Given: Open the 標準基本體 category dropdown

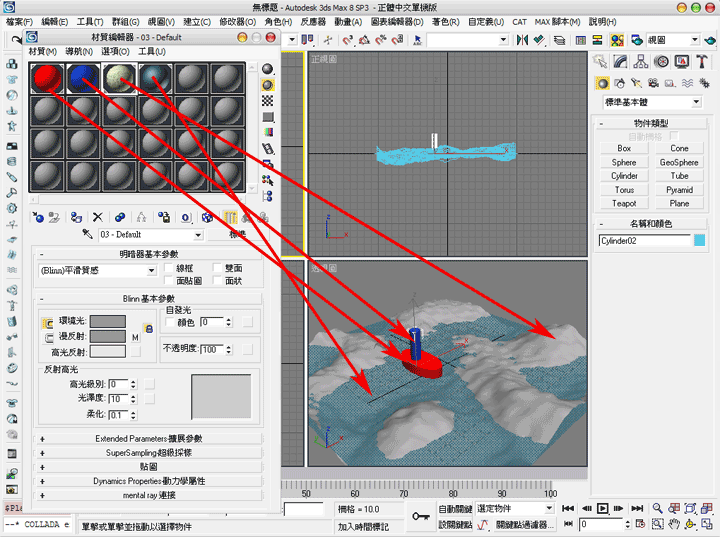Looking at the screenshot, I should [x=652, y=102].
